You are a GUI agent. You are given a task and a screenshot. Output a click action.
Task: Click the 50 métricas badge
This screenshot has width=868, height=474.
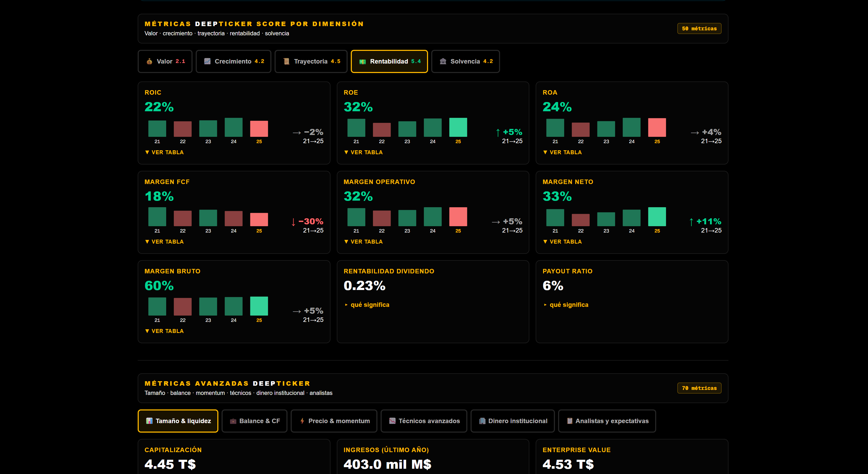point(699,29)
